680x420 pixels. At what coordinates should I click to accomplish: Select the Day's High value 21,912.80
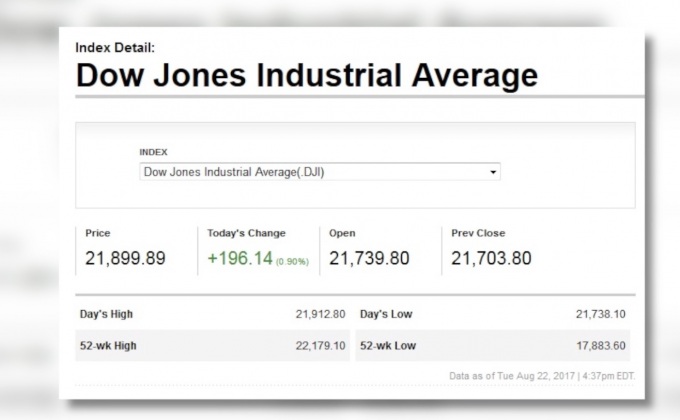[x=320, y=314]
